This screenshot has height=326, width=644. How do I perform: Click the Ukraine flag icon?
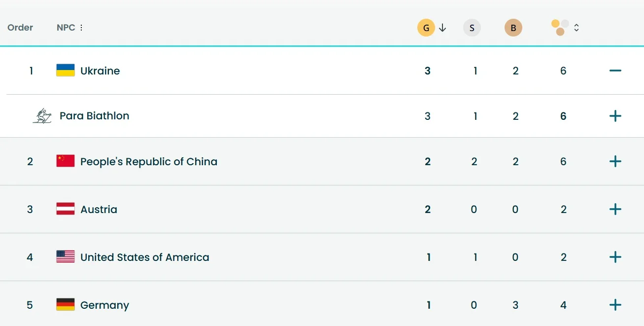tap(66, 71)
